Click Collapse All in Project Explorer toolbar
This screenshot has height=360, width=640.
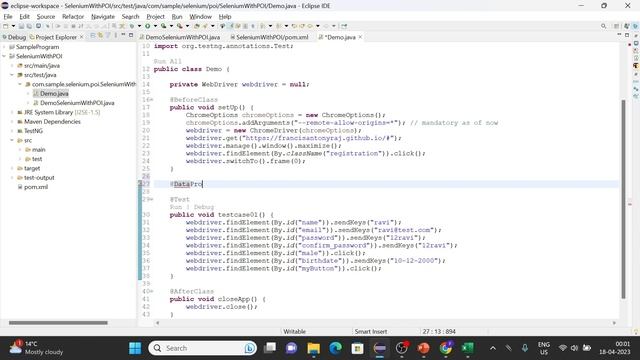93,36
